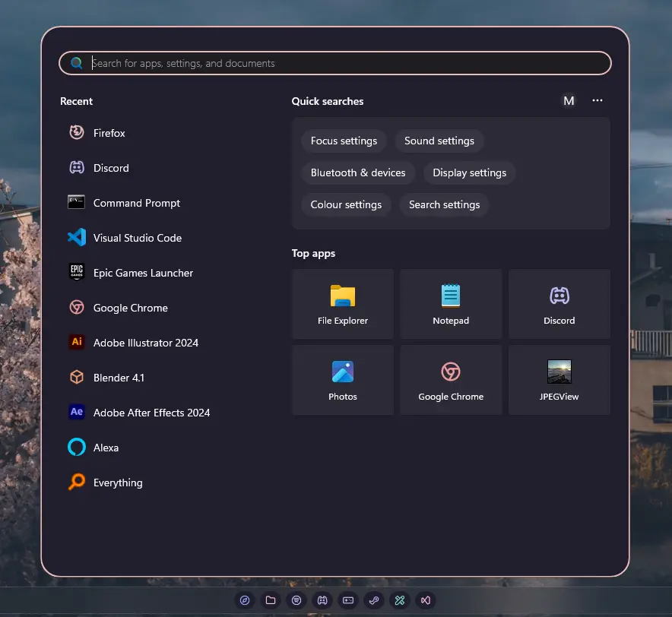Open File Explorer tile in Top apps
Viewport: 672px width, 617px height.
tap(343, 304)
